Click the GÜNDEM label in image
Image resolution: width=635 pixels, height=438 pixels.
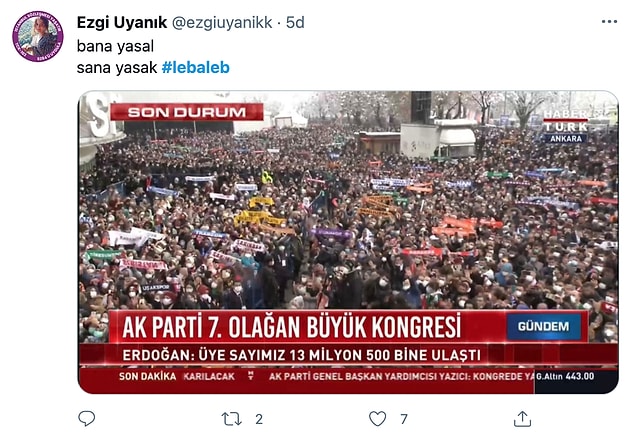(543, 326)
